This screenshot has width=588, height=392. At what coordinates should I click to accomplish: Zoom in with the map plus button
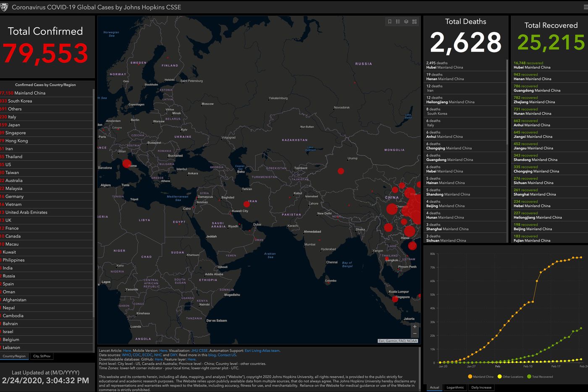(415, 327)
